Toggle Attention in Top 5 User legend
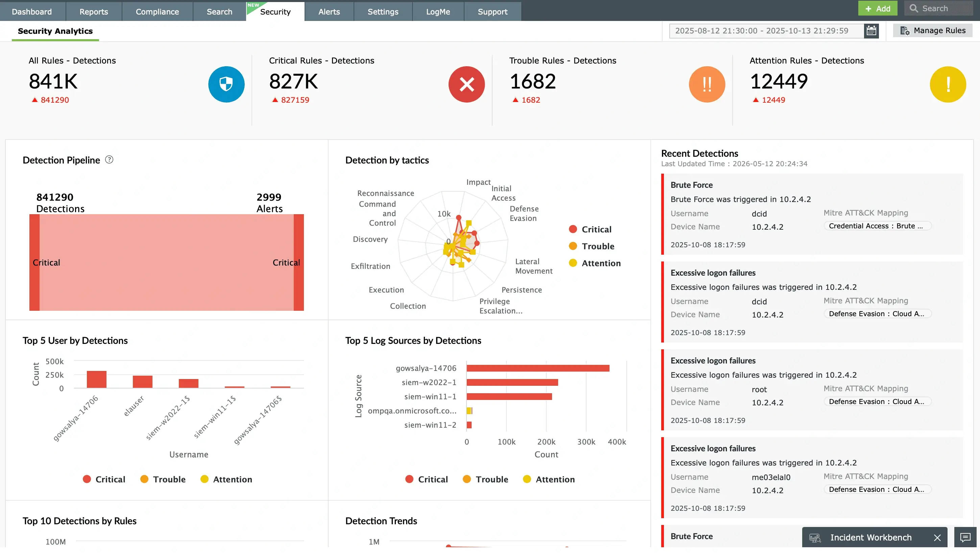This screenshot has height=554, width=980. pos(226,479)
